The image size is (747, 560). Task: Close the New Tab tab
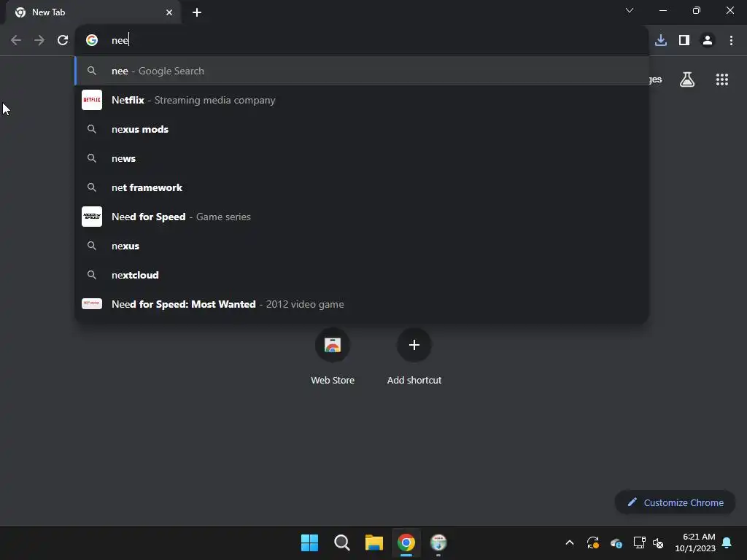click(x=169, y=12)
